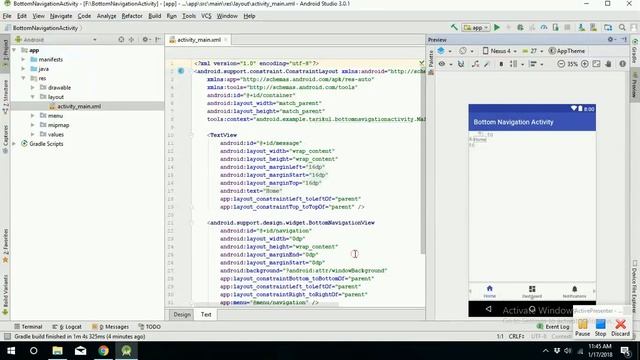Open the Terminal tool window

[28, 327]
